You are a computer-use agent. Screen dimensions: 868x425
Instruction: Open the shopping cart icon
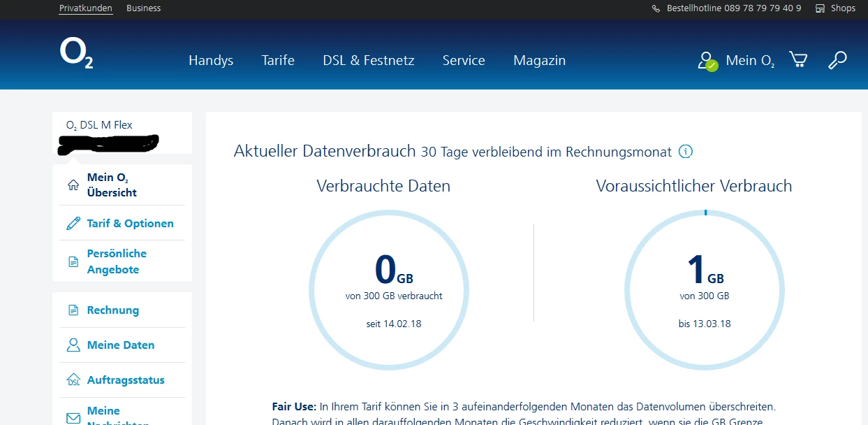coord(798,59)
